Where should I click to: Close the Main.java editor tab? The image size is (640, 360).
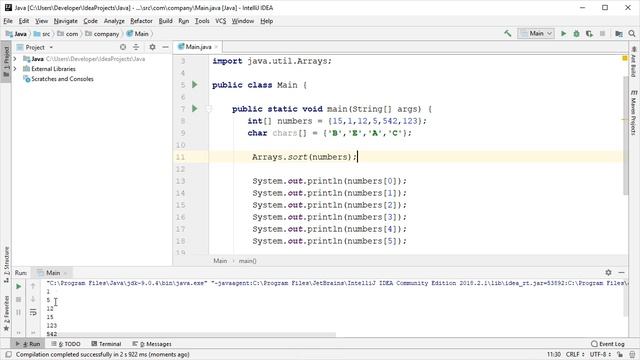216,47
